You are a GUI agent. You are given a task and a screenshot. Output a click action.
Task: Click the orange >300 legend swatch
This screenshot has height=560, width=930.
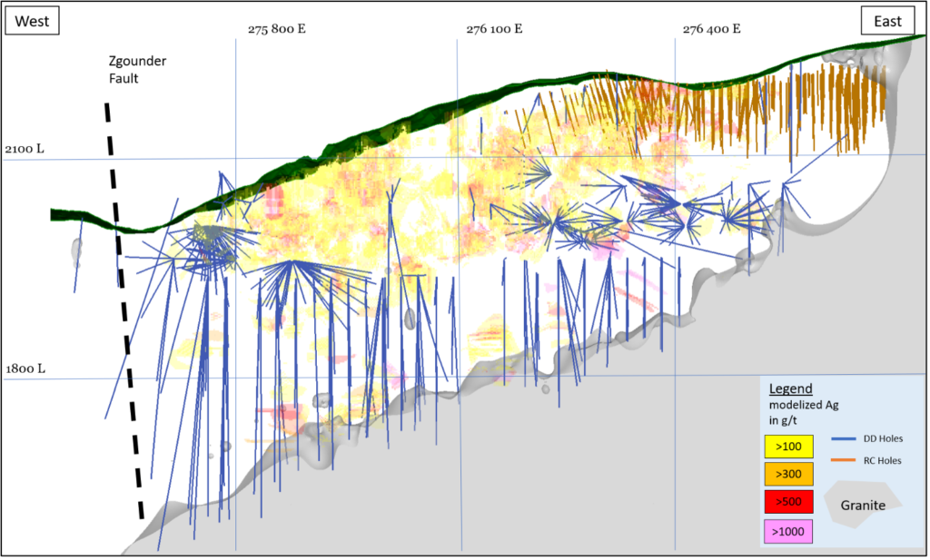pos(788,474)
